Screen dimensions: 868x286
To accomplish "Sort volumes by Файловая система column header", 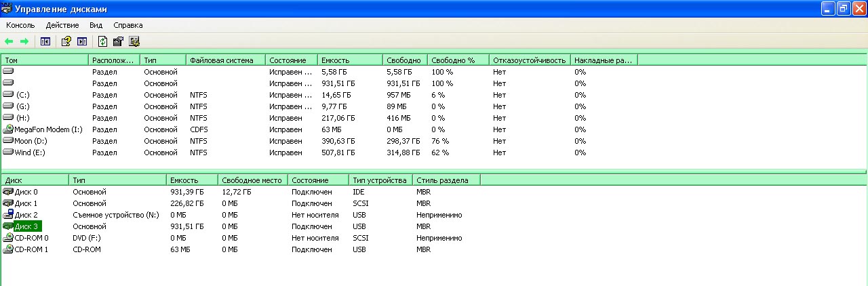I will (222, 60).
